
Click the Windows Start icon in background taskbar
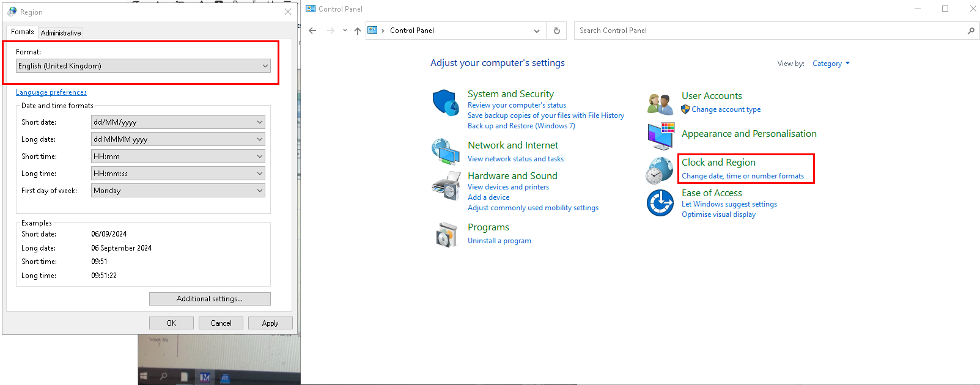point(144,376)
